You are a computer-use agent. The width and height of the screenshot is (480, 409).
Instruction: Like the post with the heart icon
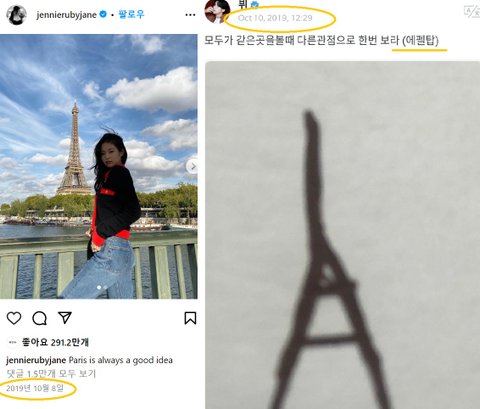[14, 318]
